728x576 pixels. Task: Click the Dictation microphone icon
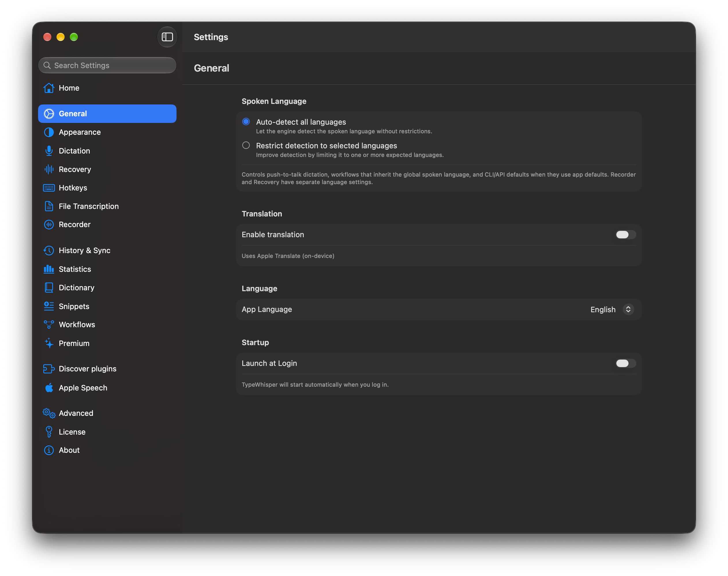point(49,151)
